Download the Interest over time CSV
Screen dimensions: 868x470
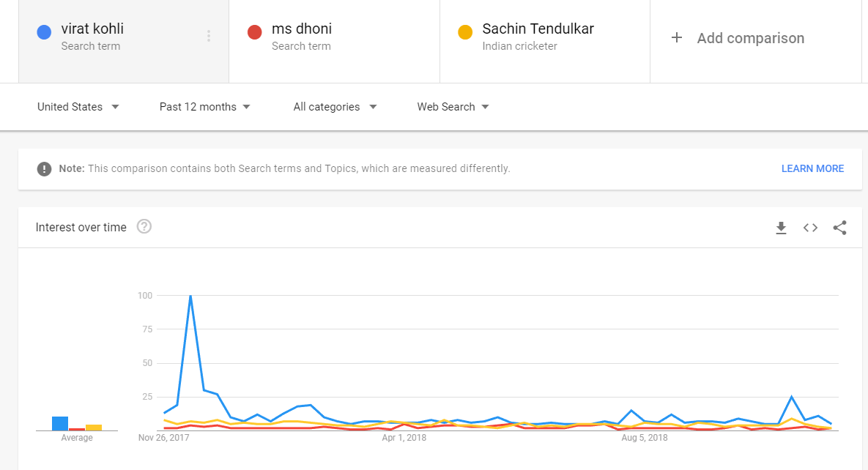(781, 228)
